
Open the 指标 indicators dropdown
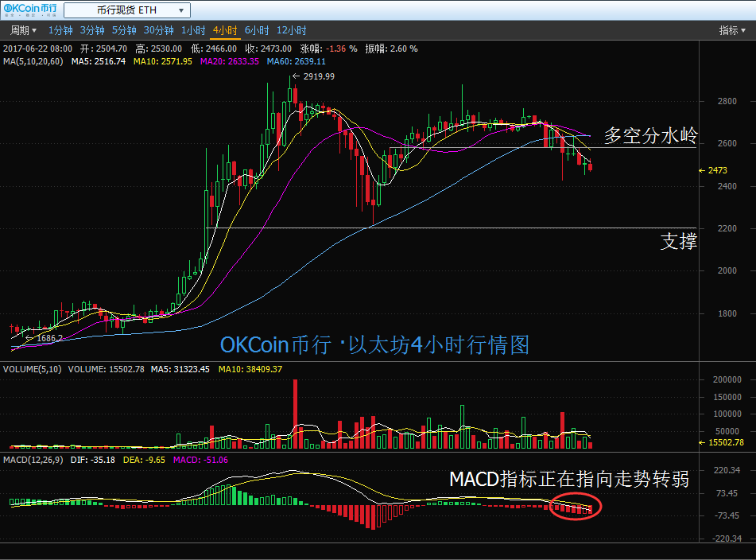[731, 30]
